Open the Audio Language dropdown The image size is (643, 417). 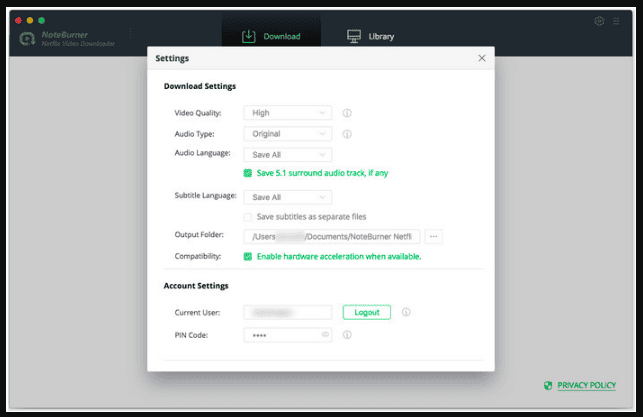tap(287, 155)
